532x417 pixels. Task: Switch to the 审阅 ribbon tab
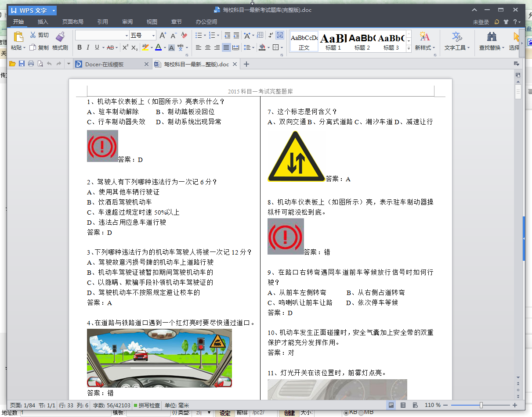pos(127,22)
